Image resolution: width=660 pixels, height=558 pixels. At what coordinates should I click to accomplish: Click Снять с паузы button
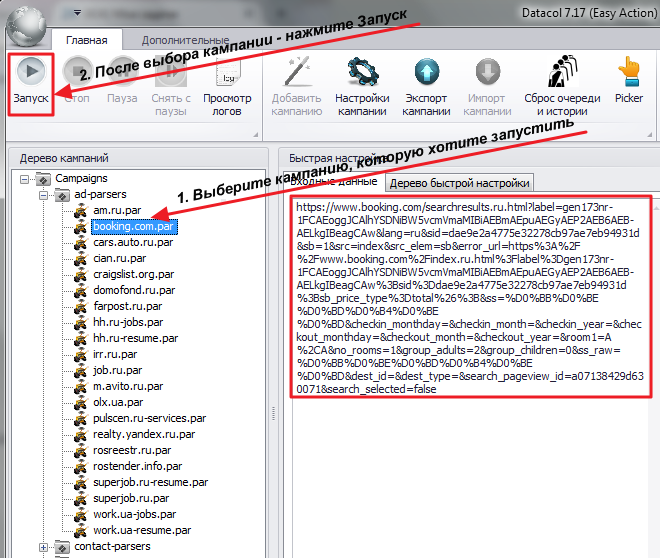(x=171, y=86)
